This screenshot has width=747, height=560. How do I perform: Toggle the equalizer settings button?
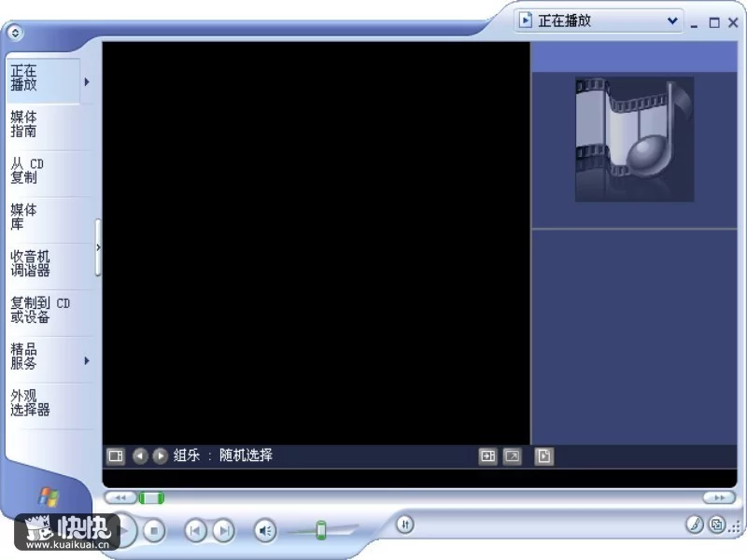(x=405, y=525)
